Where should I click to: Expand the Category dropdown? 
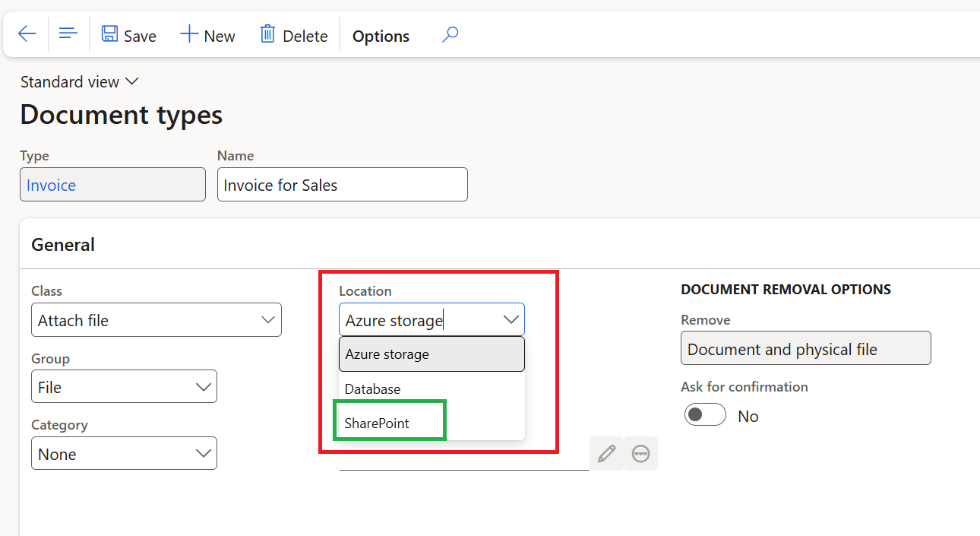[x=203, y=454]
